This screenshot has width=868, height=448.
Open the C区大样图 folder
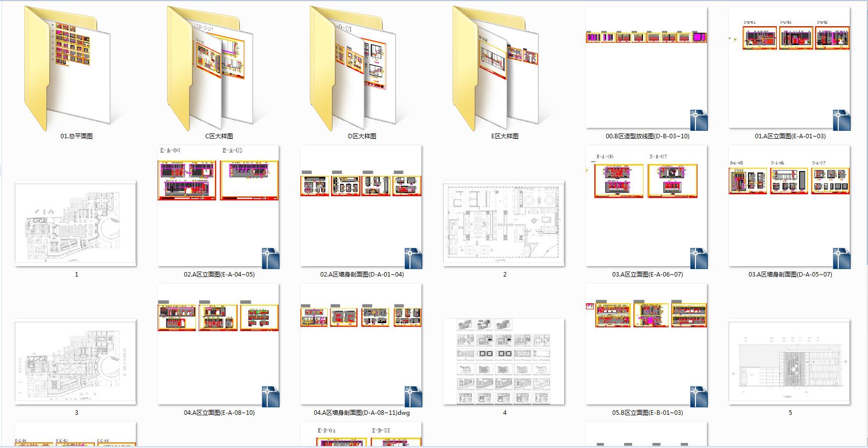point(210,68)
